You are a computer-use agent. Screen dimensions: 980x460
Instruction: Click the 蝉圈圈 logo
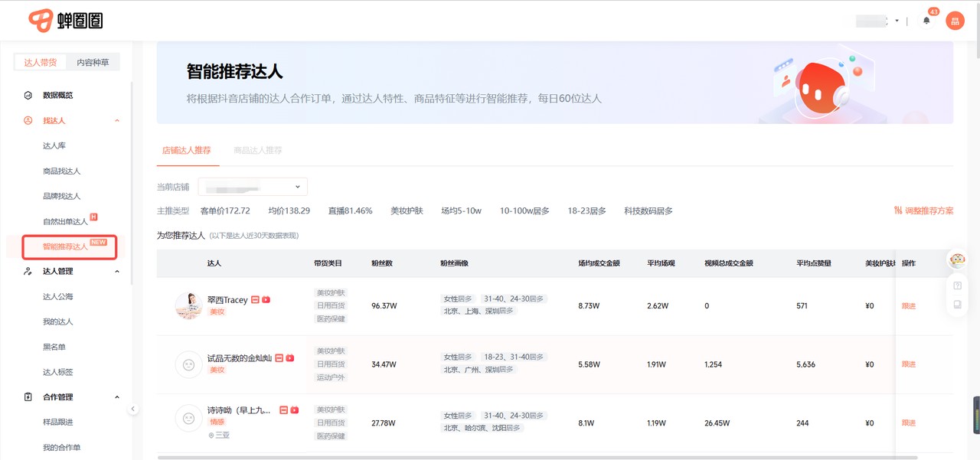(66, 21)
